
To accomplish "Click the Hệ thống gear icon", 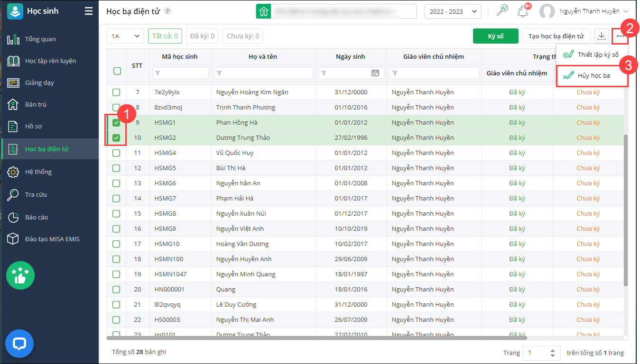I will [13, 172].
